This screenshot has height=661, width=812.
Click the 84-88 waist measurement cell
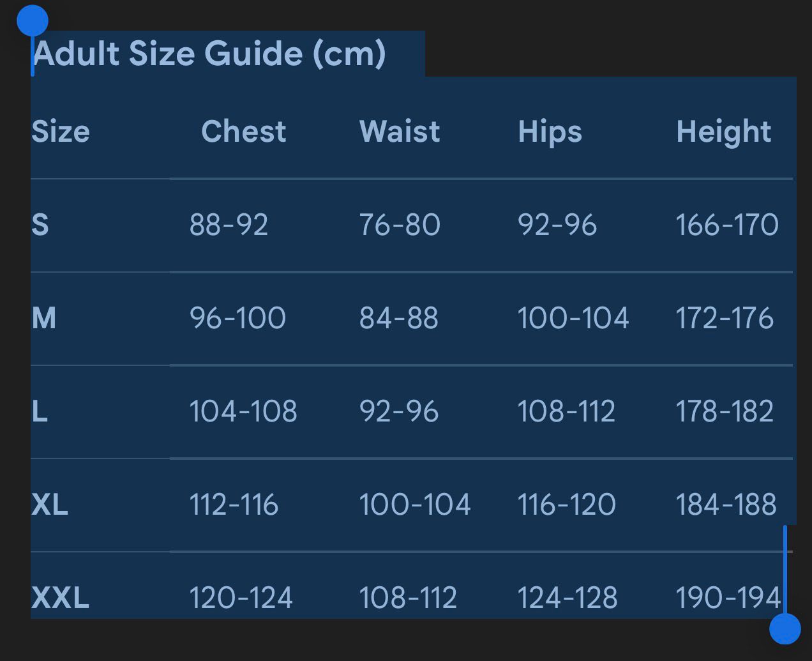click(x=399, y=318)
